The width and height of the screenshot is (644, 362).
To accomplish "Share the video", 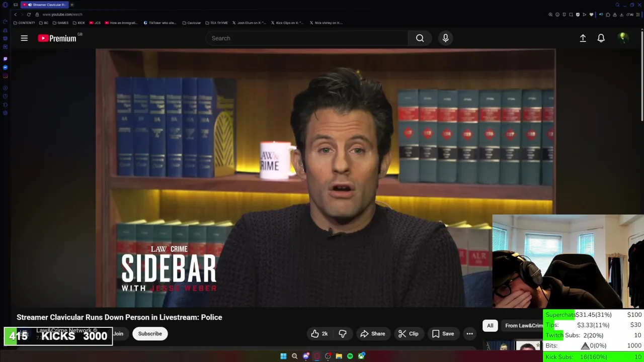I will (x=373, y=334).
